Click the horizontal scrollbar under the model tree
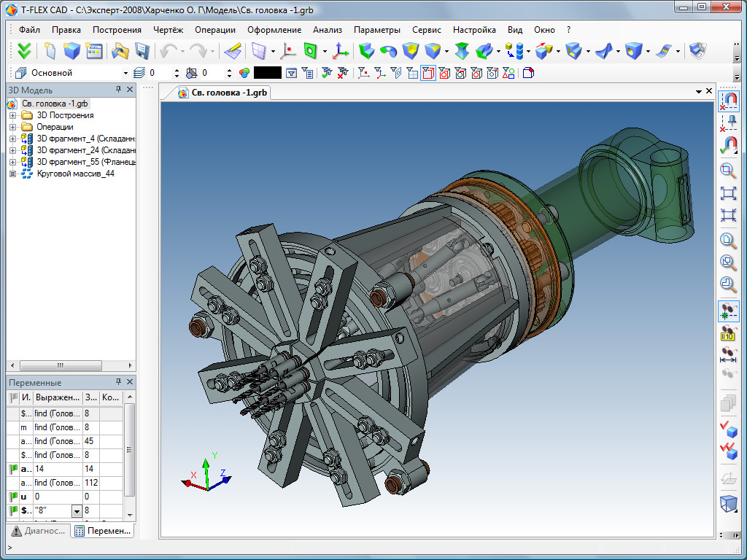The height and width of the screenshot is (560, 747). click(62, 366)
